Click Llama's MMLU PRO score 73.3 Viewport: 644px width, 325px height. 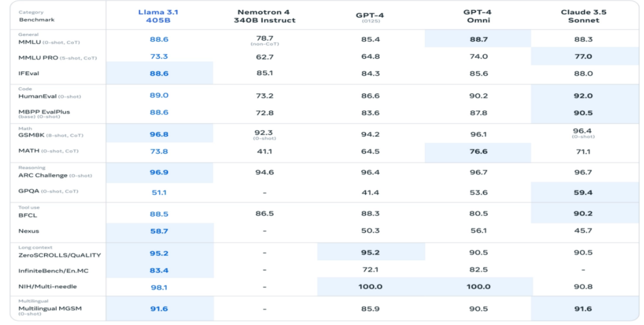tap(159, 56)
